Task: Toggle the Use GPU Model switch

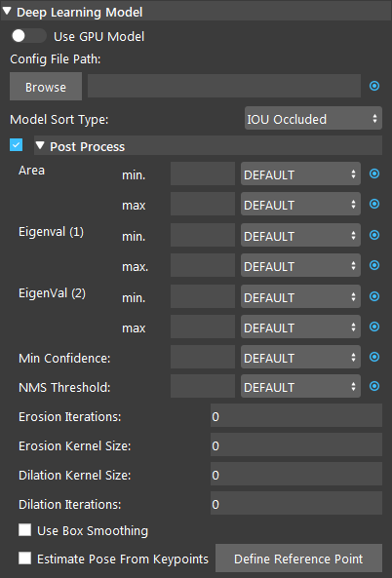Action: (x=28, y=36)
